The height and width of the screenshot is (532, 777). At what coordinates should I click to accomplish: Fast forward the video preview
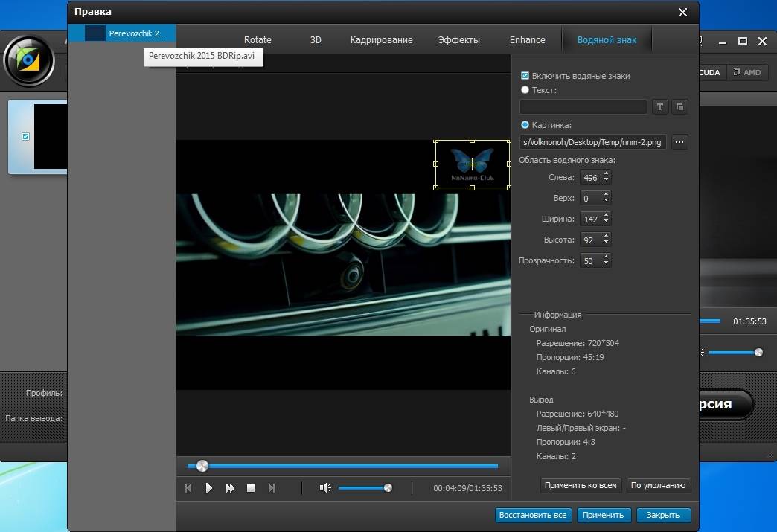pyautogui.click(x=230, y=488)
